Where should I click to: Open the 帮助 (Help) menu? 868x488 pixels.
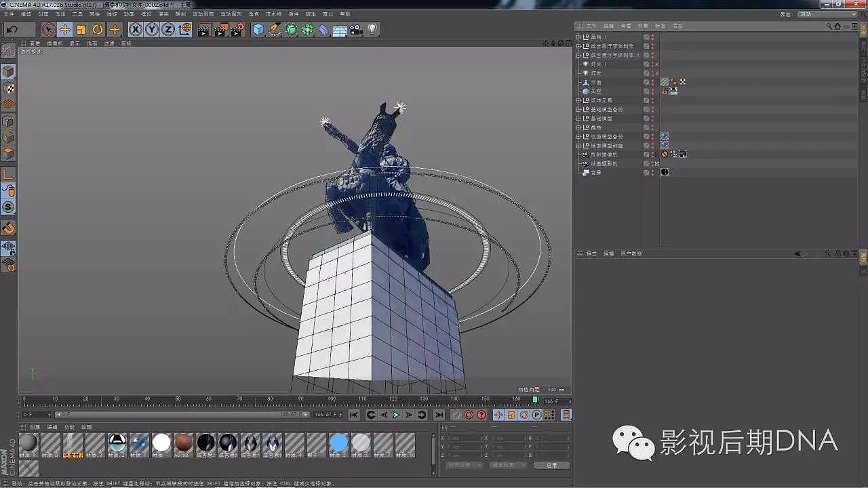click(345, 14)
